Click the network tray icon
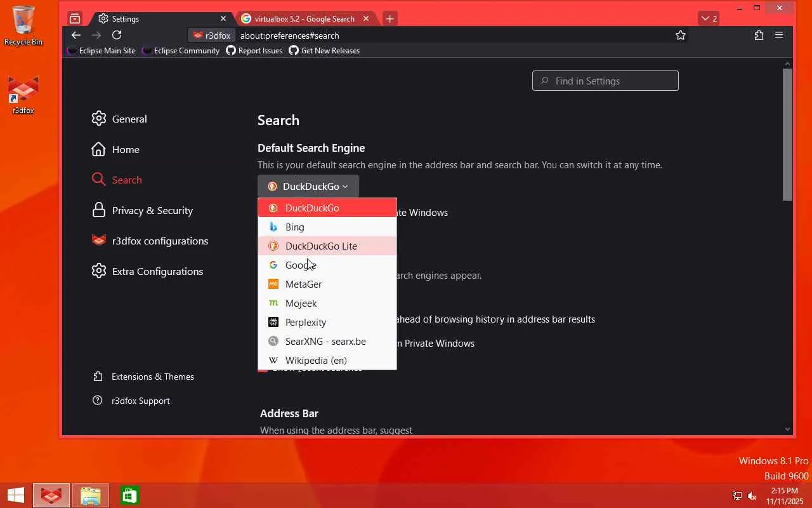 point(737,496)
